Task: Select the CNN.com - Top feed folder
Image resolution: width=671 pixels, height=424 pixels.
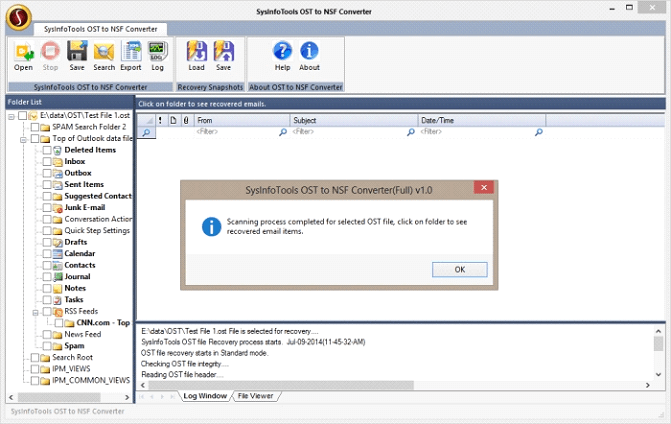Action: tap(103, 323)
